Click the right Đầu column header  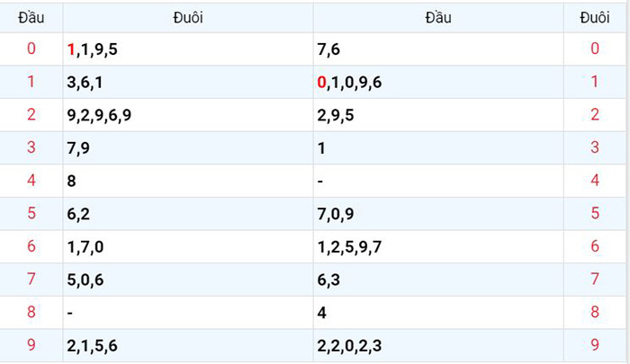(438, 18)
